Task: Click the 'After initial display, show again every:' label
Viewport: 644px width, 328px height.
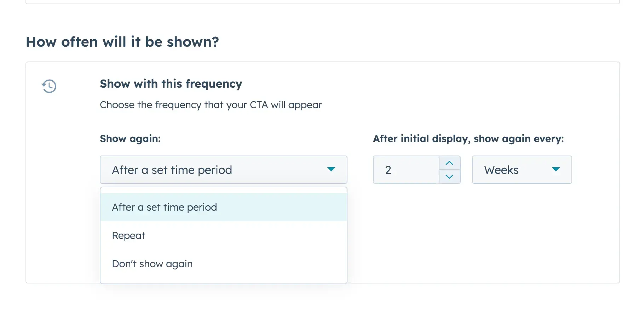Action: point(468,139)
